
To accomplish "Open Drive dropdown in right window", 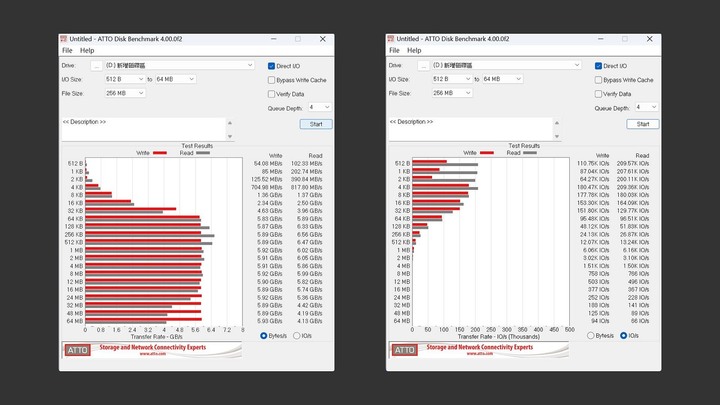I will pos(506,65).
